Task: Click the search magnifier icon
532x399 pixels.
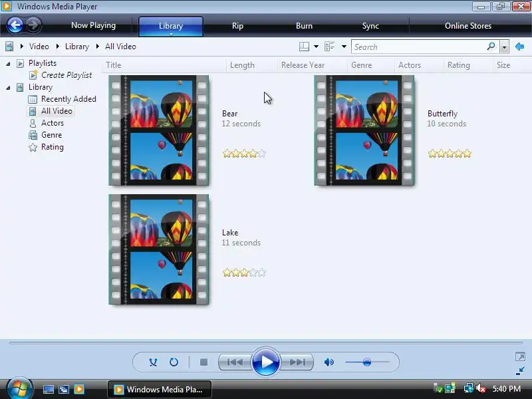Action: 491,47
